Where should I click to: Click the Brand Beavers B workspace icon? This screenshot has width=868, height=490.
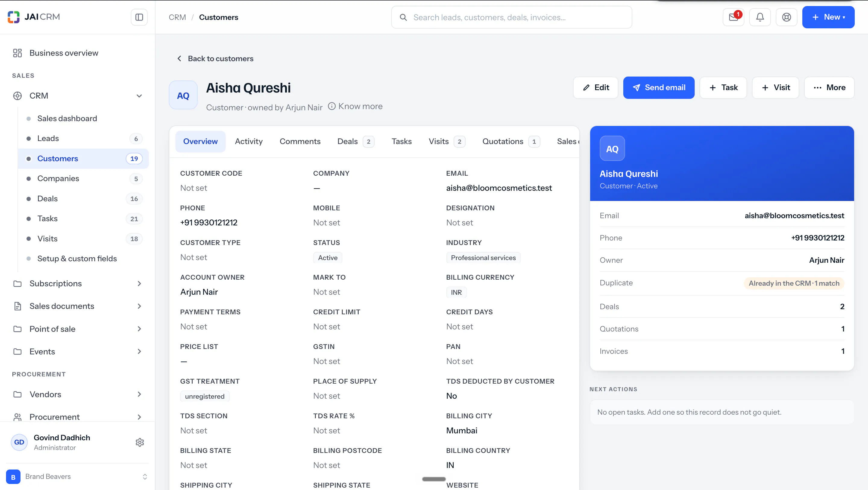pyautogui.click(x=13, y=476)
